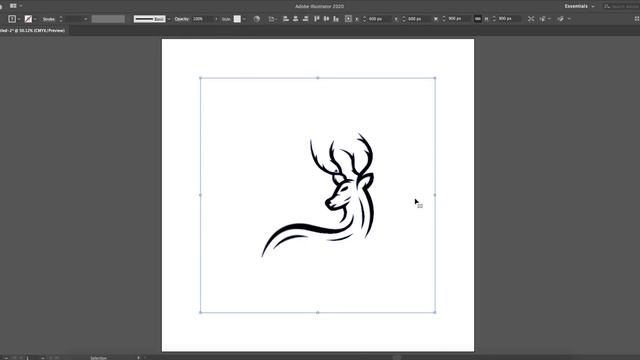Click the graphic Style swatch

click(x=237, y=19)
